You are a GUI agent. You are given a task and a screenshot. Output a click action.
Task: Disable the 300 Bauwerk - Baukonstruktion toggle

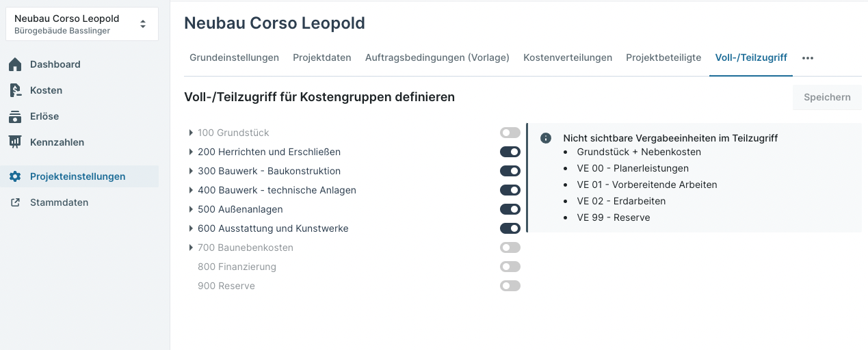pos(510,171)
